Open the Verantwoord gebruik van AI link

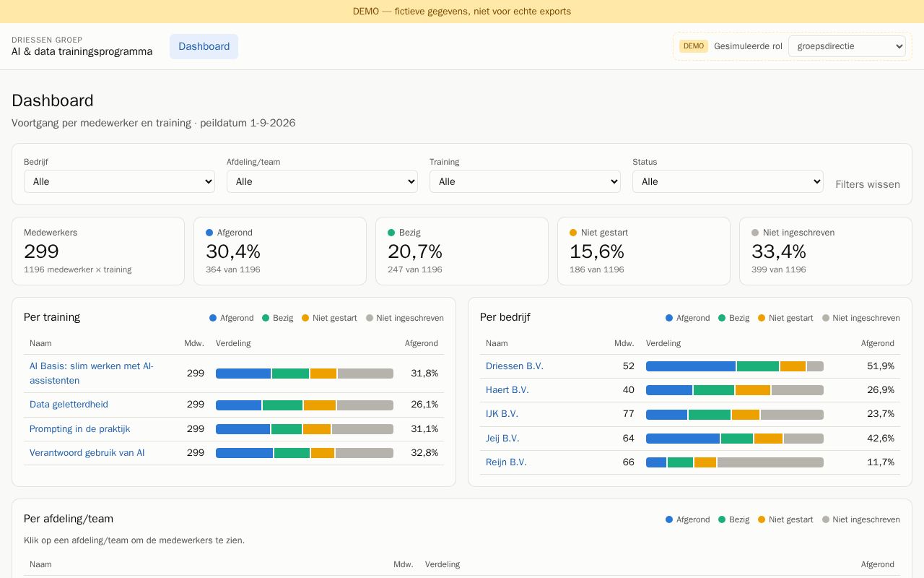(87, 453)
